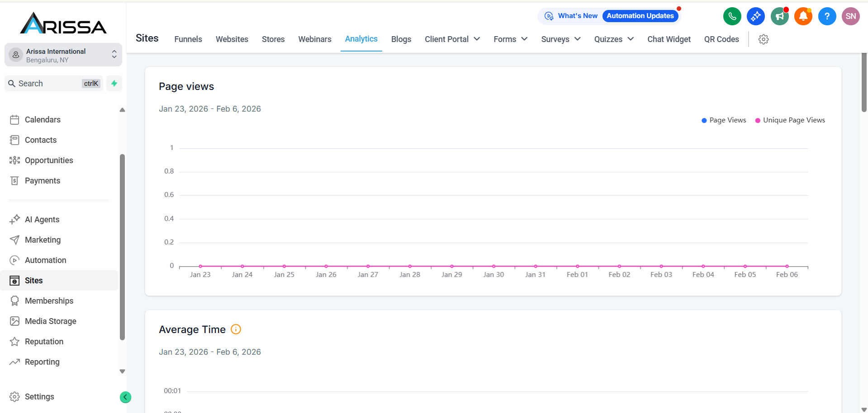Viewport: 868px width, 413px height.
Task: Click the blue help question mark icon
Action: pos(827,17)
